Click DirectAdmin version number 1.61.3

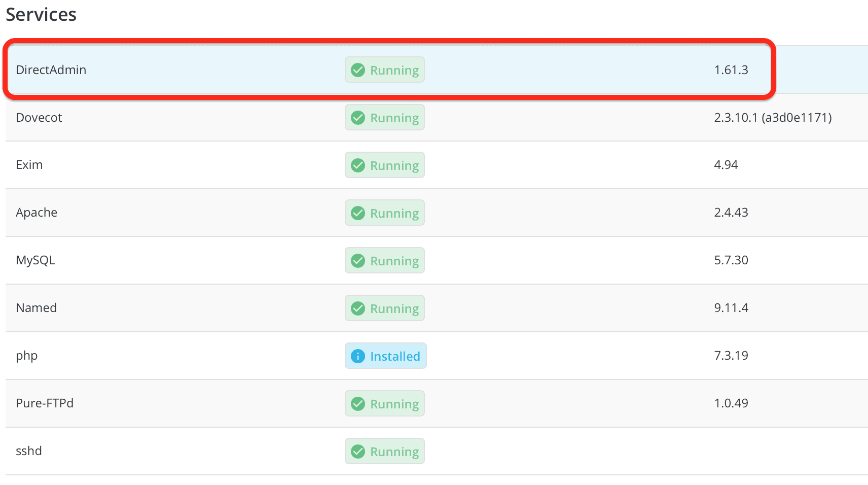click(x=731, y=70)
